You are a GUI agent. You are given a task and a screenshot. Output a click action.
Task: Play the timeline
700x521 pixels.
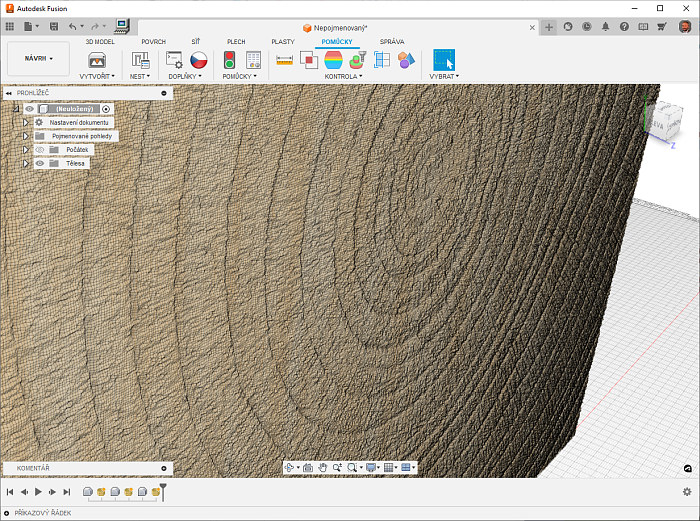[38, 492]
